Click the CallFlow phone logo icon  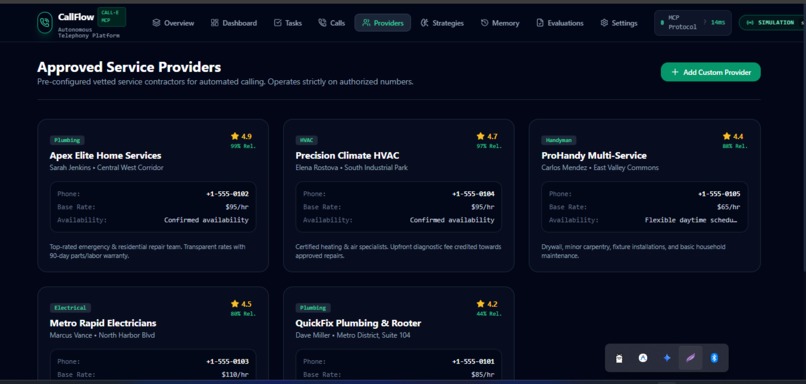(45, 23)
